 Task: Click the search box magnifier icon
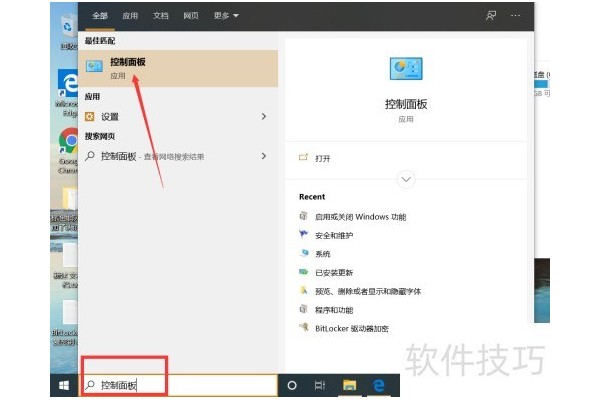(90, 385)
